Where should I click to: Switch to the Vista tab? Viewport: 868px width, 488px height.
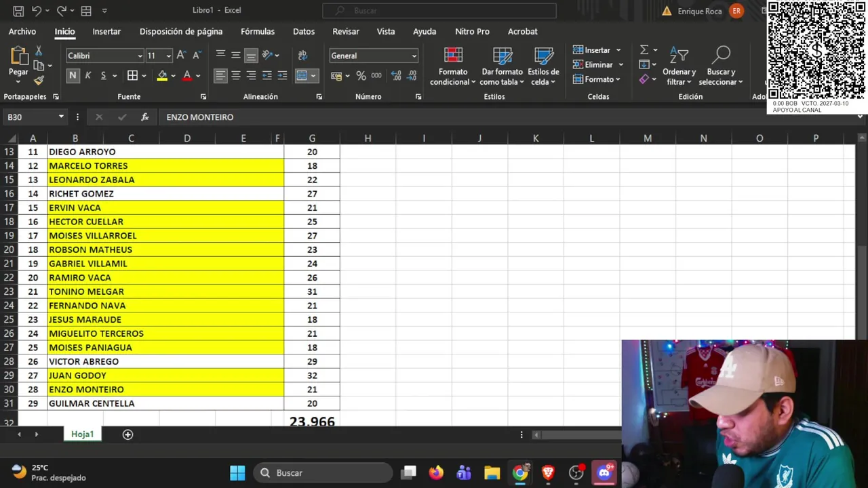(386, 31)
